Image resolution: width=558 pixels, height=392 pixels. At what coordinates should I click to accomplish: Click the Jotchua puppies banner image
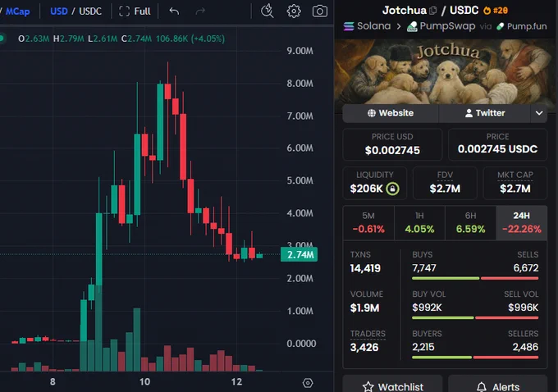coord(445,72)
